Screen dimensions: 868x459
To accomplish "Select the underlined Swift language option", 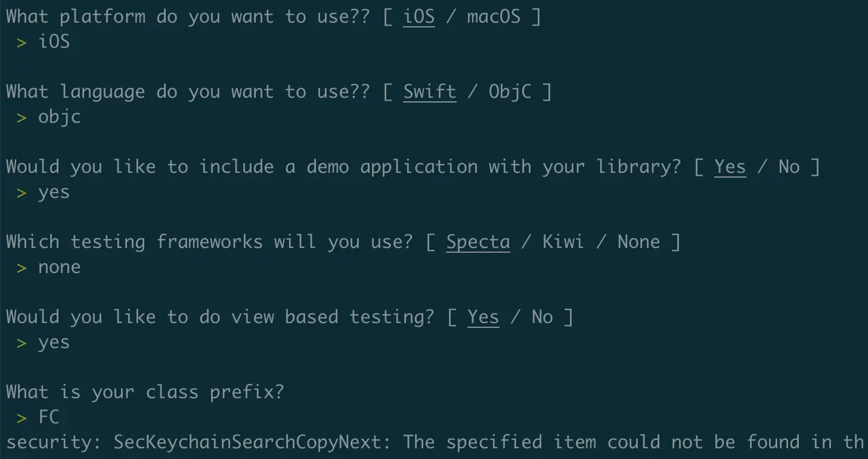I will pos(430,91).
